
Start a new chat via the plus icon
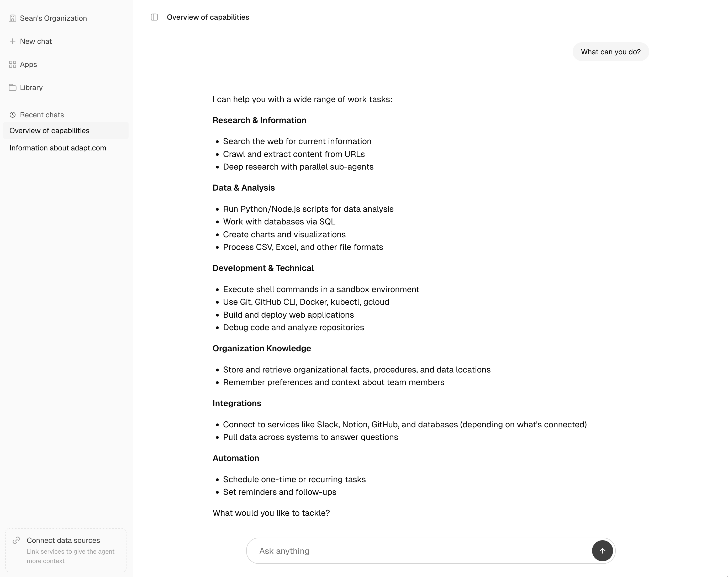click(x=13, y=41)
